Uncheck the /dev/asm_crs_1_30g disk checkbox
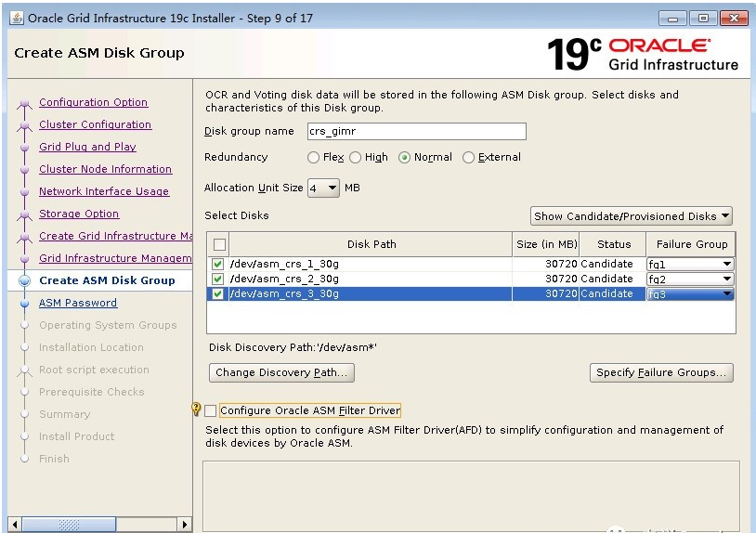The image size is (756, 533). pyautogui.click(x=218, y=265)
